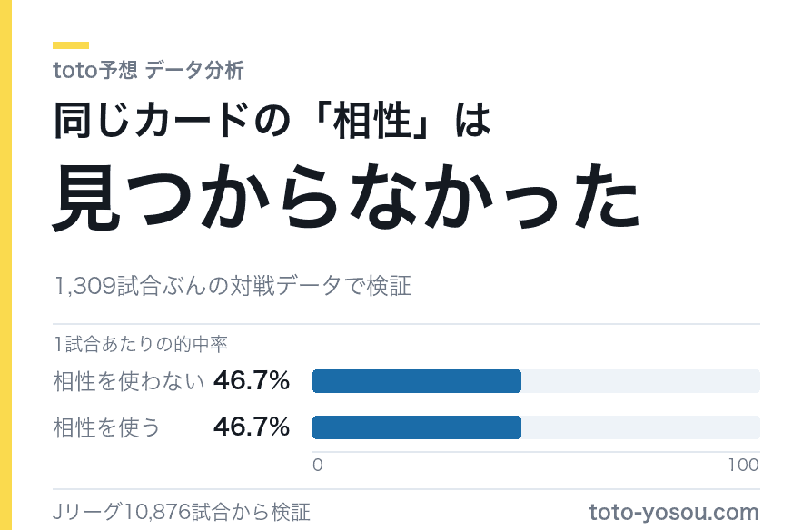The width and height of the screenshot is (812, 530).
Task: Click the '相性を使わない' row label
Action: click(129, 381)
